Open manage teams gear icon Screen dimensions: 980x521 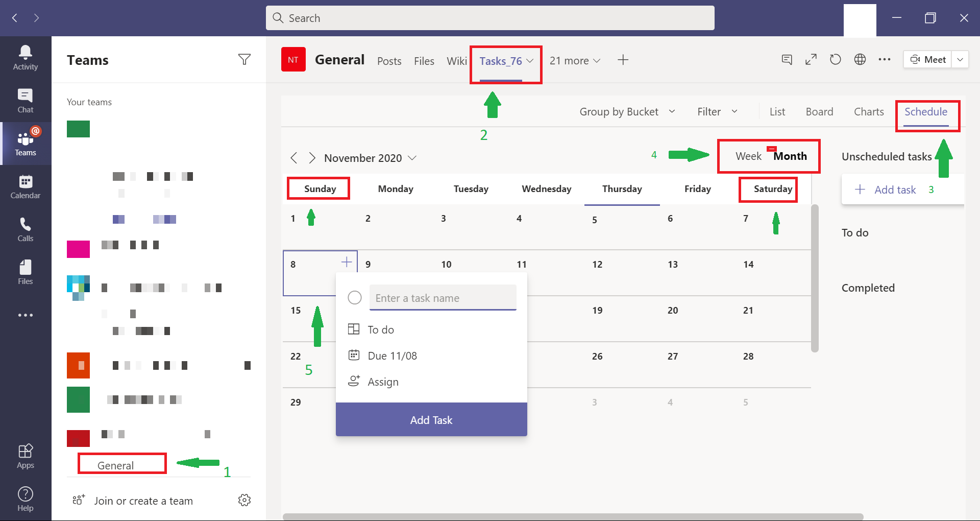tap(244, 500)
